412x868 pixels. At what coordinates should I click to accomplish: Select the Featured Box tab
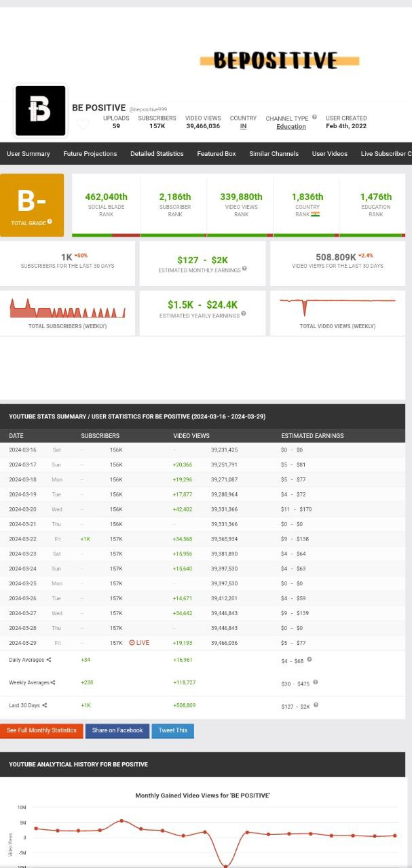(217, 154)
